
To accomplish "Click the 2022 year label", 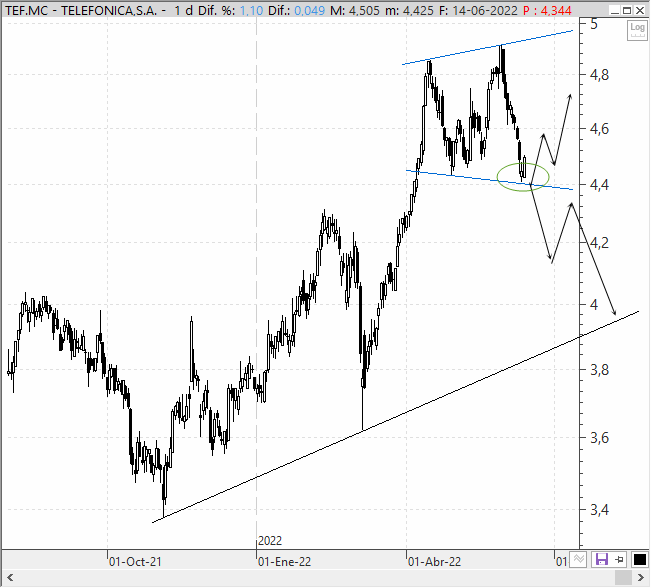I will 270,541.
